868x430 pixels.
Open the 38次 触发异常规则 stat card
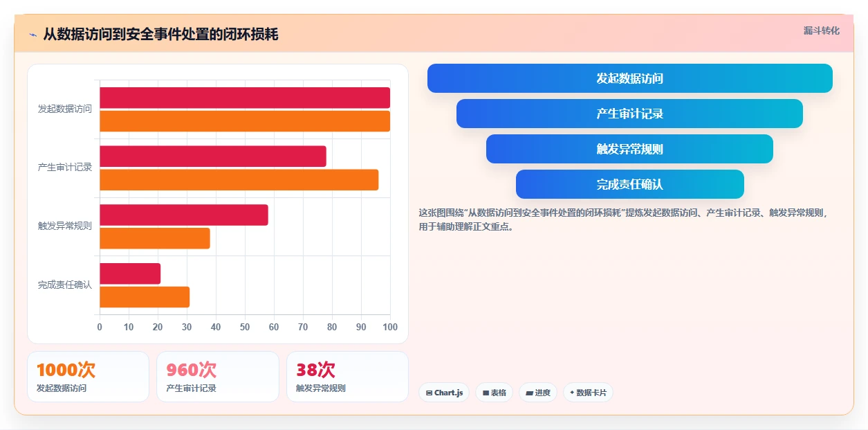pyautogui.click(x=347, y=377)
